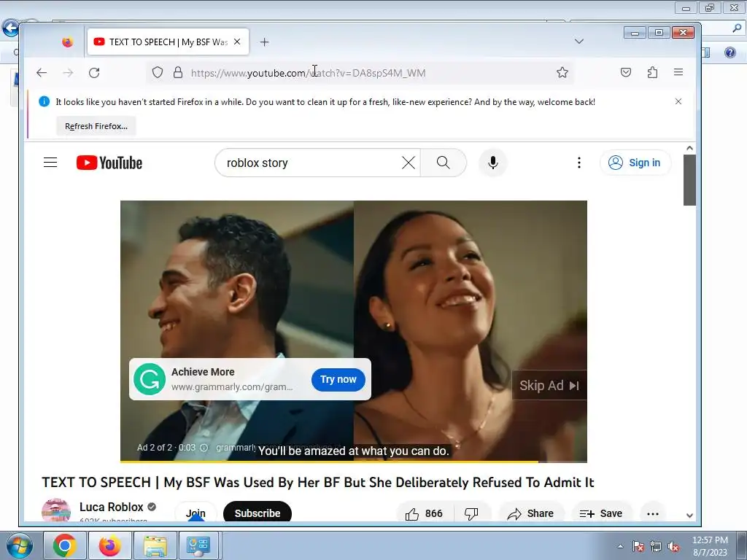Click the fourth taskbar program icon
This screenshot has height=560, width=747.
point(198,545)
